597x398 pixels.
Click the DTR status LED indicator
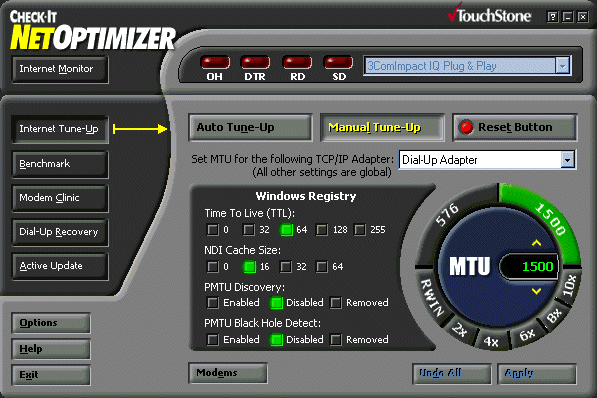tap(255, 63)
